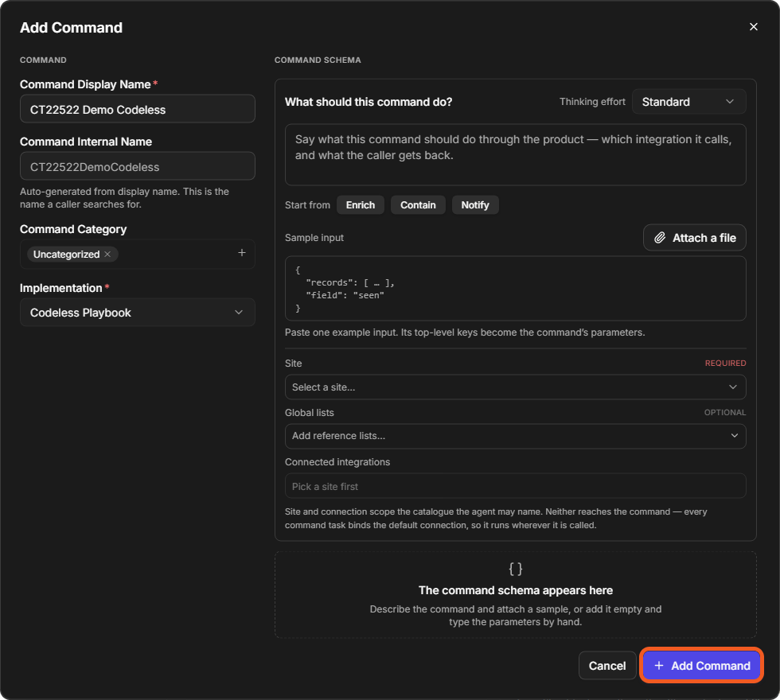Viewport: 780px width, 700px height.
Task: Click the 'Auto-generated from display name' hint
Action: coord(124,198)
